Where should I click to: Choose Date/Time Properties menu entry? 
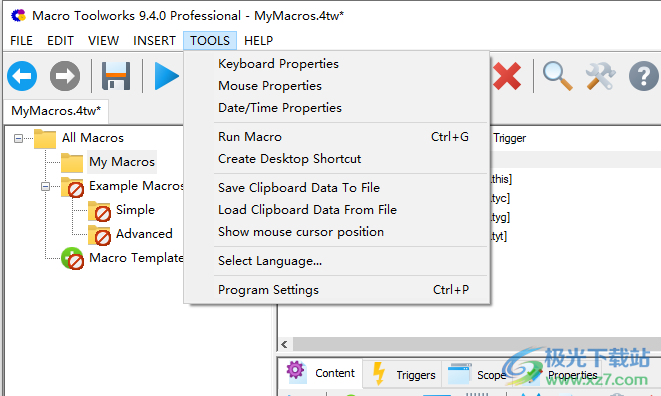point(337,108)
